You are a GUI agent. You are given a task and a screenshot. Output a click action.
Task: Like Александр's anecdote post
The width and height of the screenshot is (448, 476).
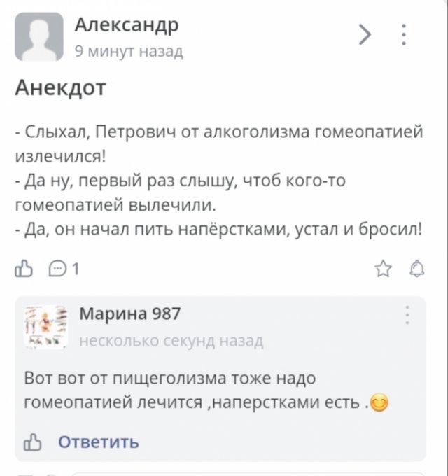tap(24, 269)
